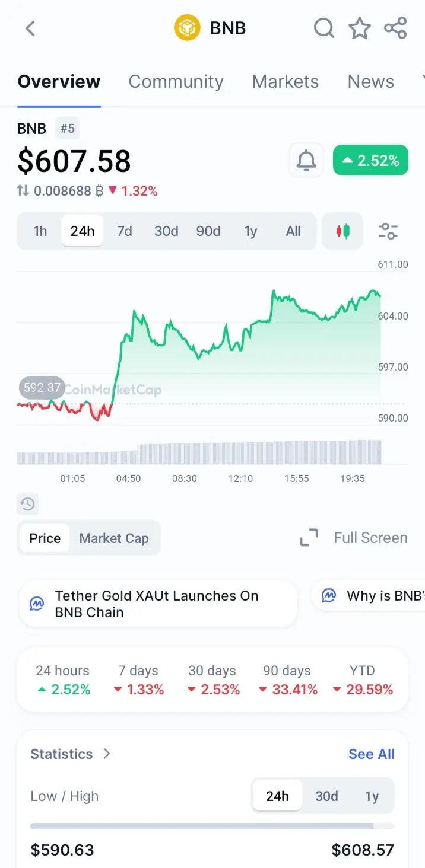Image resolution: width=425 pixels, height=868 pixels.
Task: Open chart settings sliders icon
Action: pyautogui.click(x=388, y=231)
